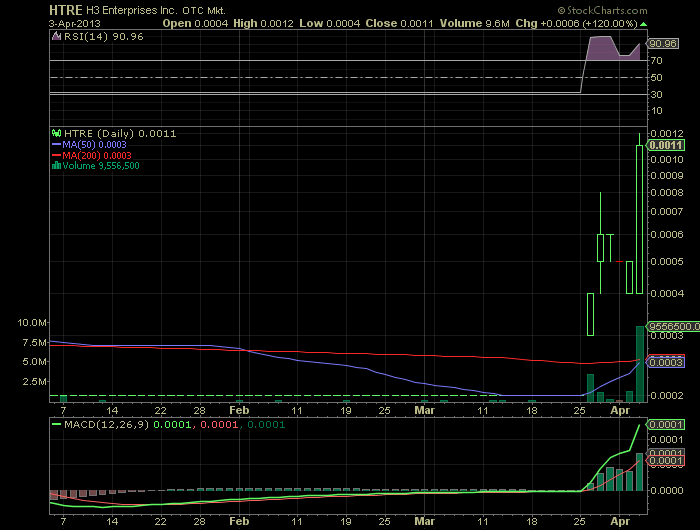700x530 pixels.
Task: Click the HTRE ticker symbol title
Action: [x=66, y=10]
